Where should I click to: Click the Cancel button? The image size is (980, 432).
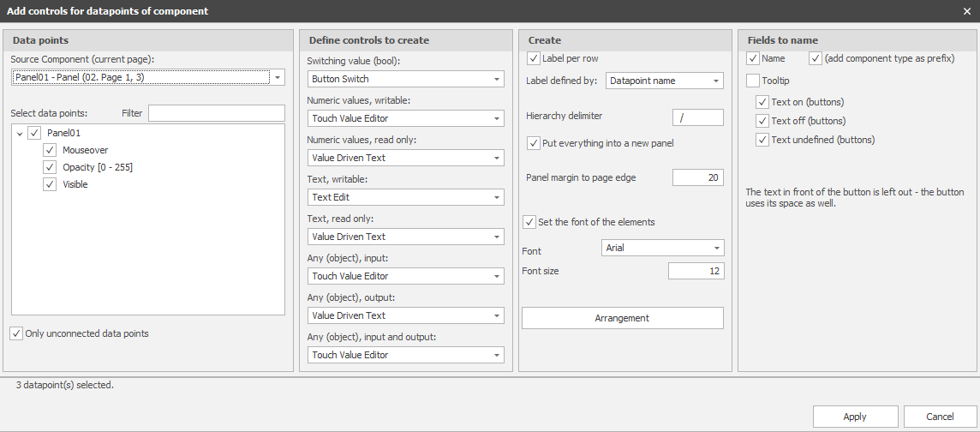(x=940, y=417)
